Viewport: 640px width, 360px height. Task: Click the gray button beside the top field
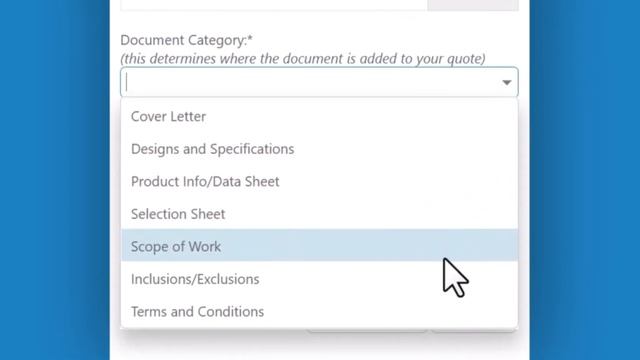point(473,5)
